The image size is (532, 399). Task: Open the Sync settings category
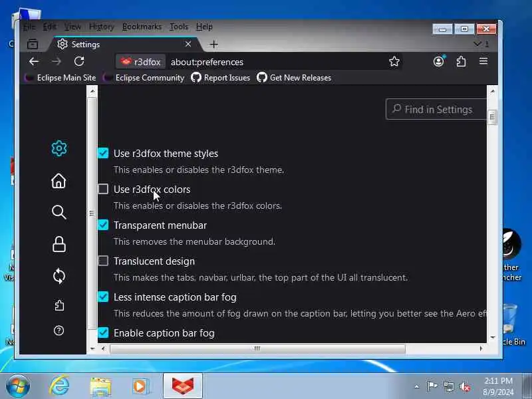(x=59, y=276)
